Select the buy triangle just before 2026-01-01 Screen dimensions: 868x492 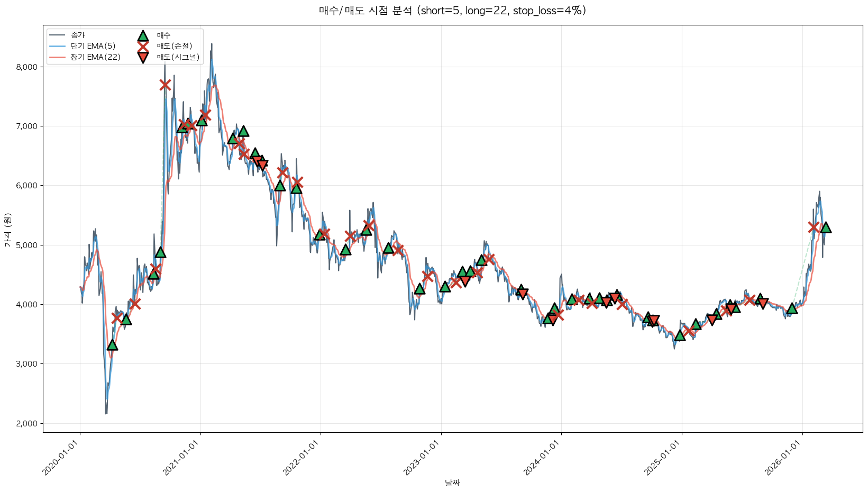click(792, 308)
